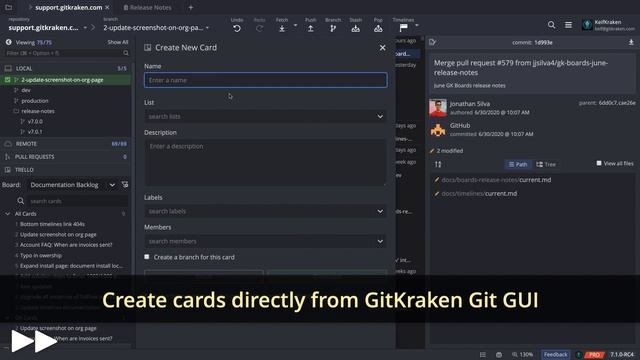The width and height of the screenshot is (640, 360).
Task: Open the Fetch options dropdown arrow
Action: pos(295,25)
